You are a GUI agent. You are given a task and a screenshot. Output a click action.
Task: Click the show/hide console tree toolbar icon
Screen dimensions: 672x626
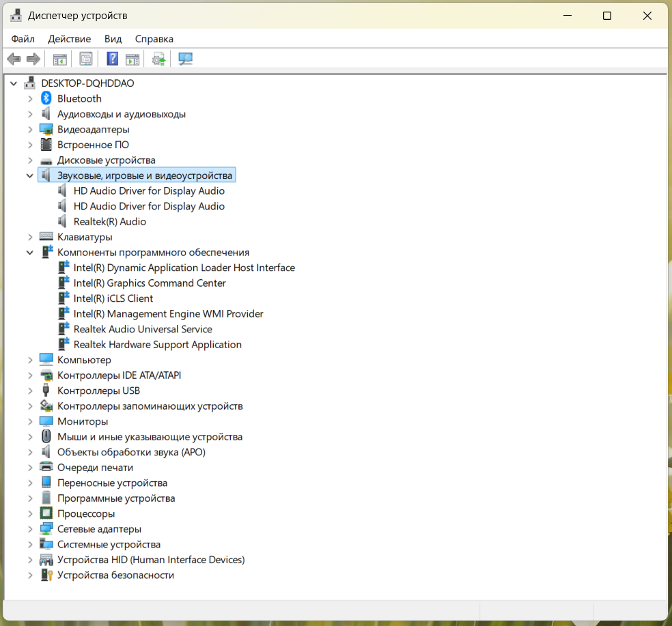coord(59,59)
